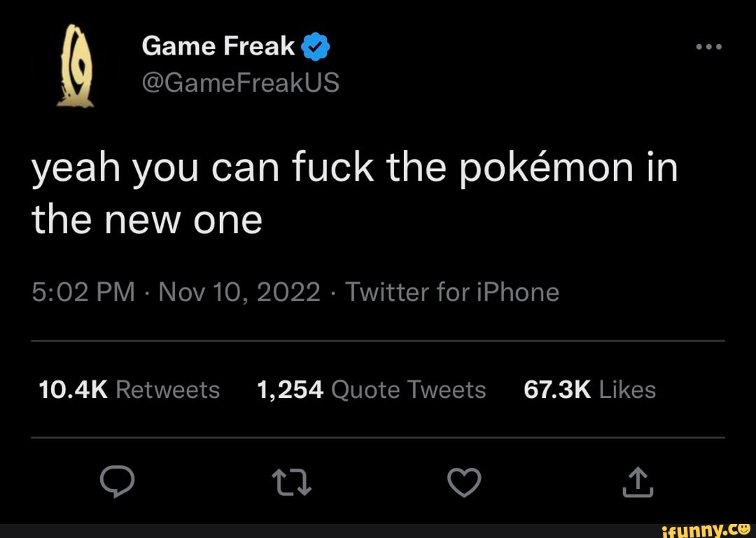Click the Twitter for iPhone source label
The image size is (756, 538).
pos(452,292)
